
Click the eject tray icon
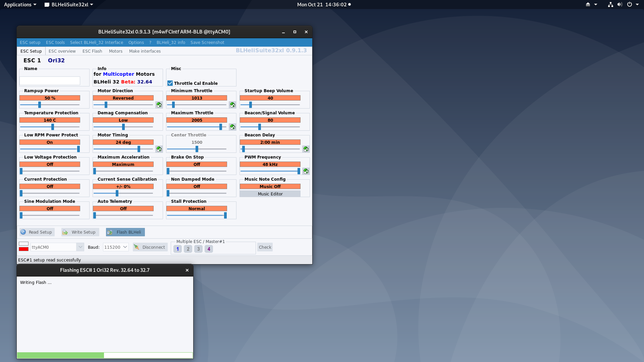tap(588, 4)
